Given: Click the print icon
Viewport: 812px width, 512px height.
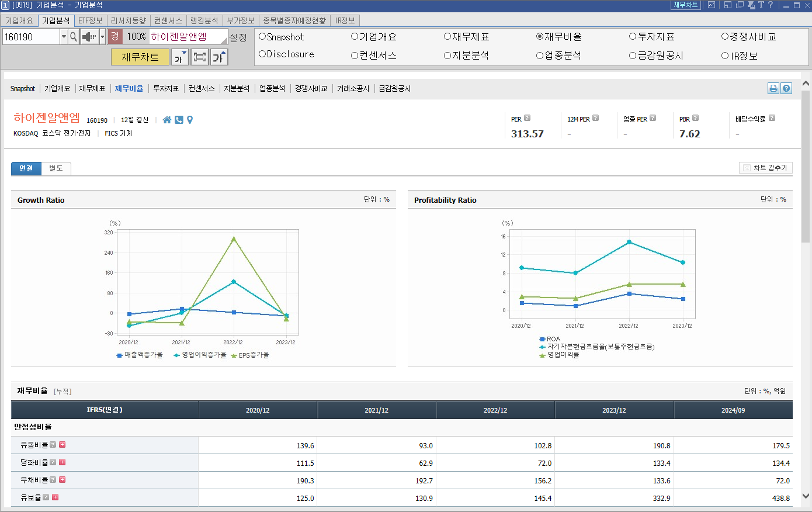Looking at the screenshot, I should [773, 88].
